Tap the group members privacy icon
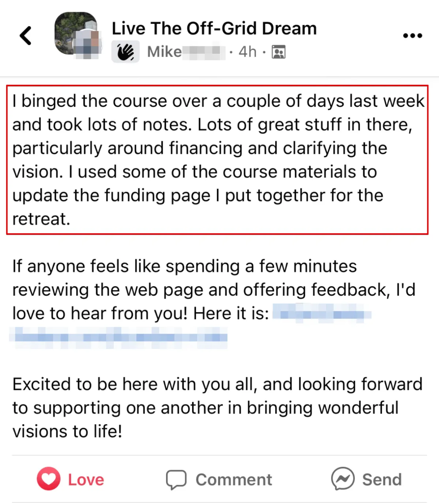The width and height of the screenshot is (439, 504). tap(278, 52)
